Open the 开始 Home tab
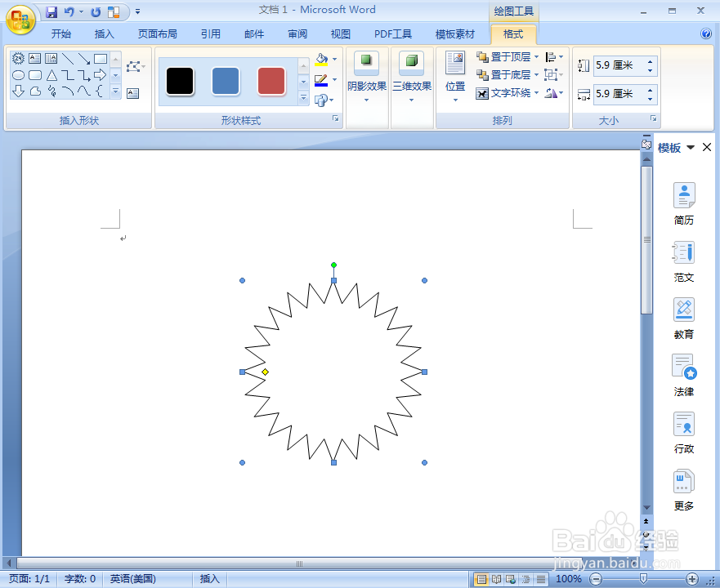This screenshot has height=588, width=720. pos(61,34)
